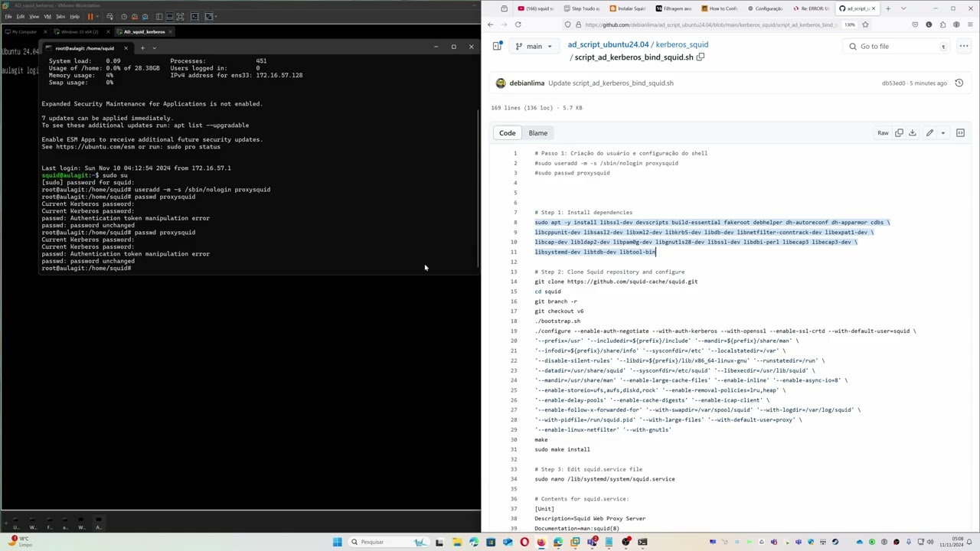980x551 pixels.
Task: Click the send Ctrl+Alt+Del icon in VMware
Action: pos(109,16)
